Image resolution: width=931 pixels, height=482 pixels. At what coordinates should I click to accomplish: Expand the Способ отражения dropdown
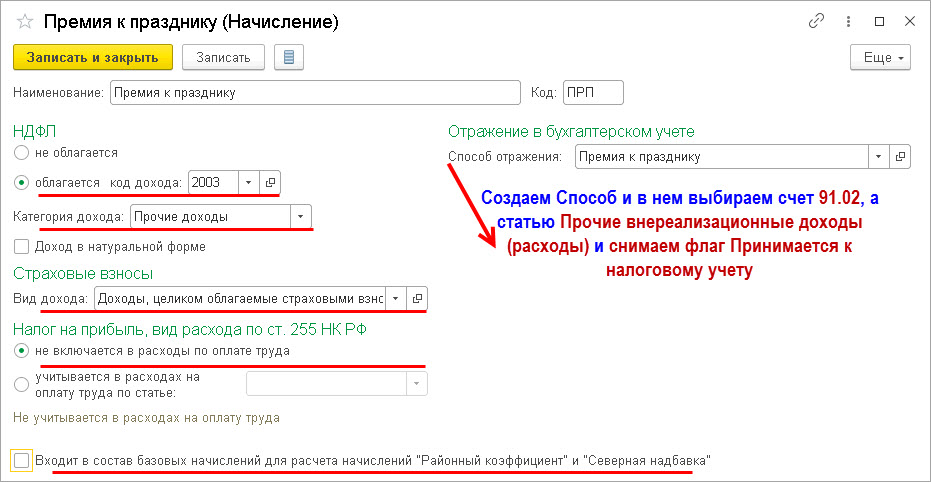pos(879,157)
